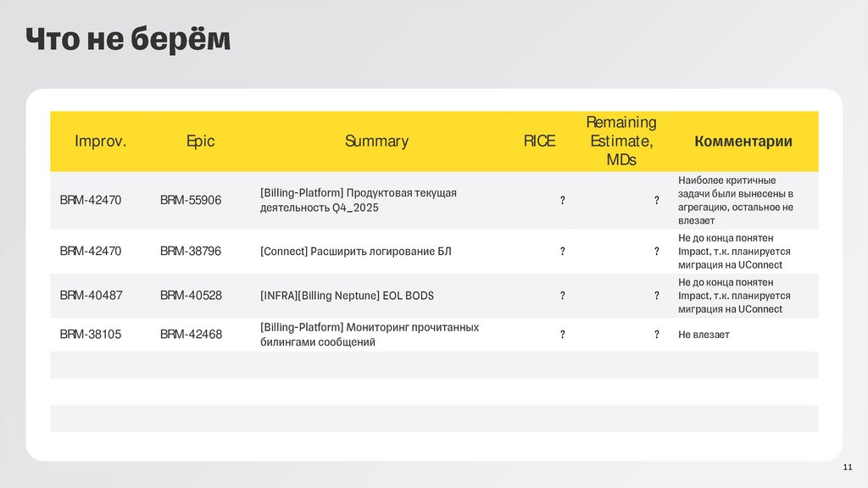The image size is (868, 488).
Task: Open epic BRM-55906
Action: (191, 201)
